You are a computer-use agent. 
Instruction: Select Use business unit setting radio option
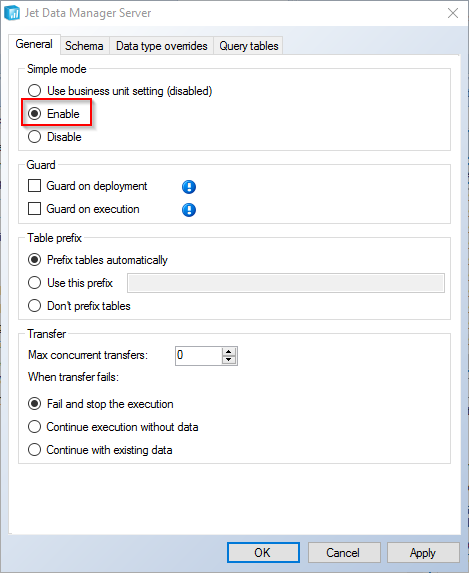(x=34, y=91)
